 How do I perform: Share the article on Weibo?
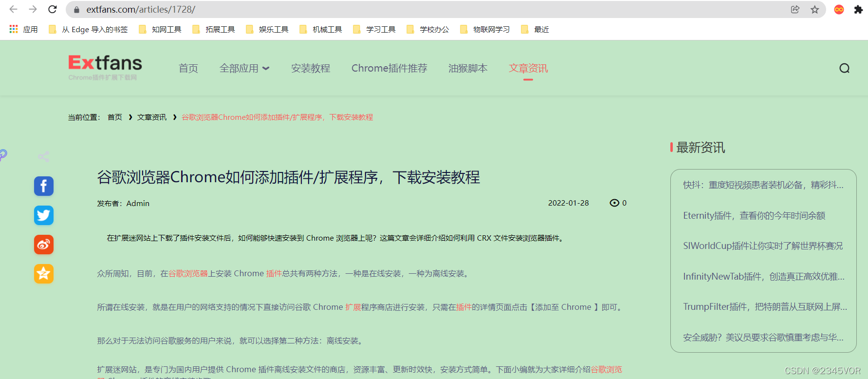pyautogui.click(x=44, y=245)
